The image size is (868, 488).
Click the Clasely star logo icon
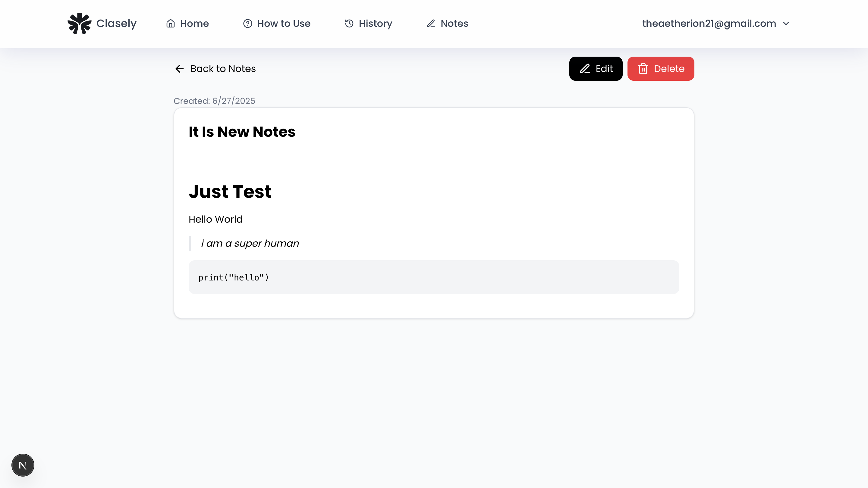tap(79, 23)
